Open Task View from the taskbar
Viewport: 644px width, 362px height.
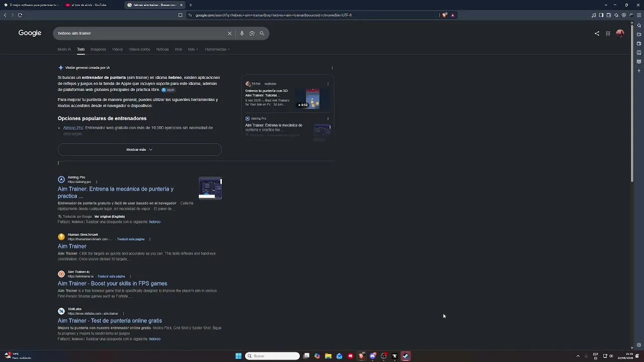coord(306,356)
